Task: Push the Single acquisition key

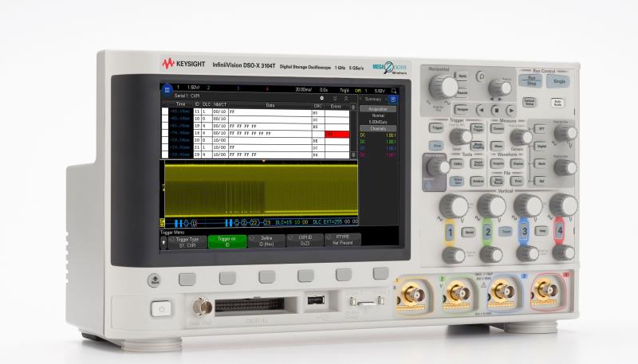Action: click(x=558, y=81)
